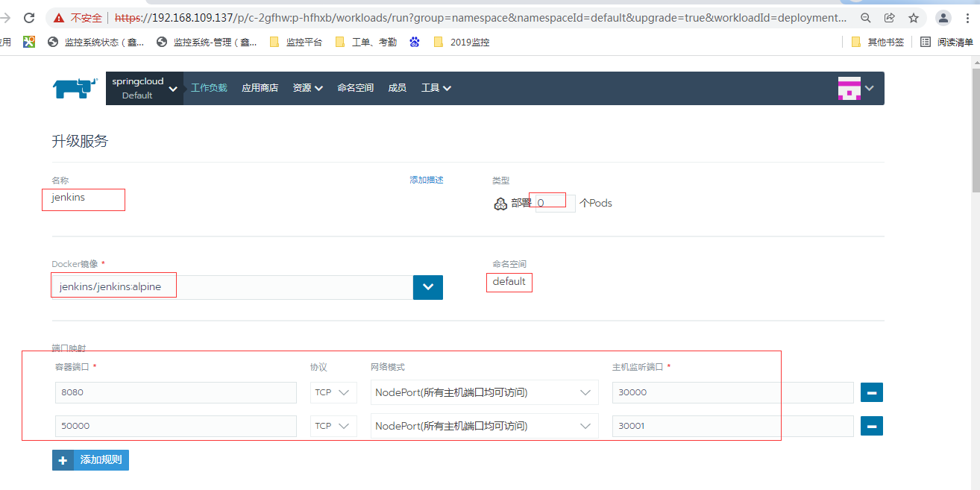Open the Chrome profile icon

point(943,18)
